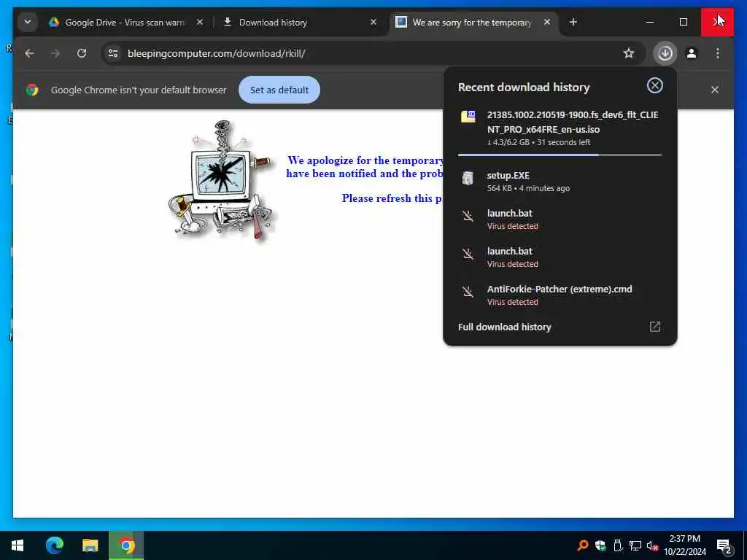
Task: Open the Chrome profile icon
Action: point(692,53)
